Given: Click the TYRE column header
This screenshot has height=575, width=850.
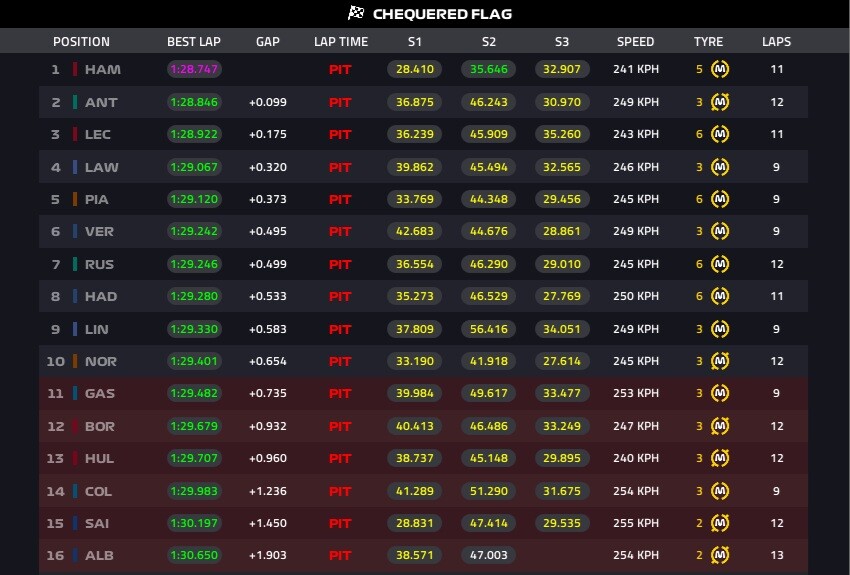Looking at the screenshot, I should coord(708,42).
